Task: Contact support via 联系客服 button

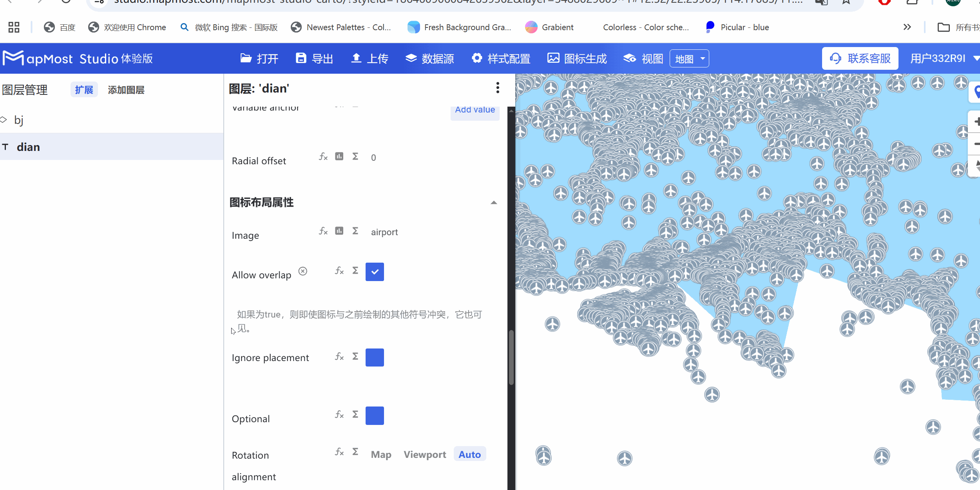Action: coord(860,58)
